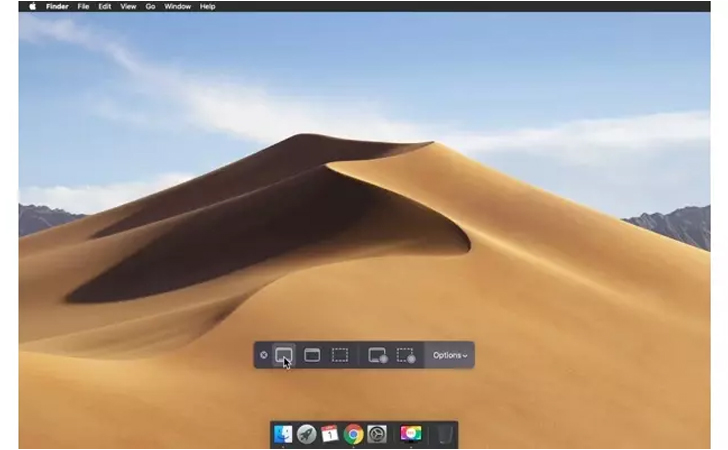
Task: Select Capture Entire Screen in screenshot toolbar
Action: click(284, 355)
